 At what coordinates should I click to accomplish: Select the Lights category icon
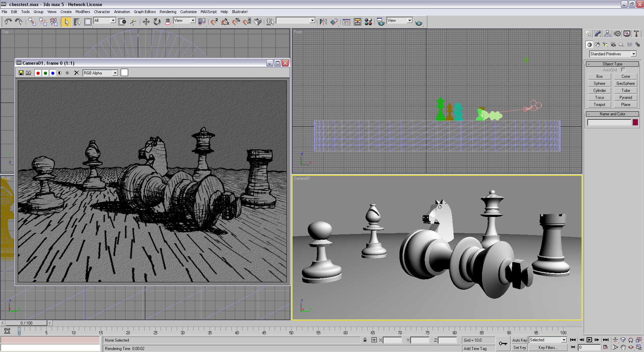click(x=605, y=45)
